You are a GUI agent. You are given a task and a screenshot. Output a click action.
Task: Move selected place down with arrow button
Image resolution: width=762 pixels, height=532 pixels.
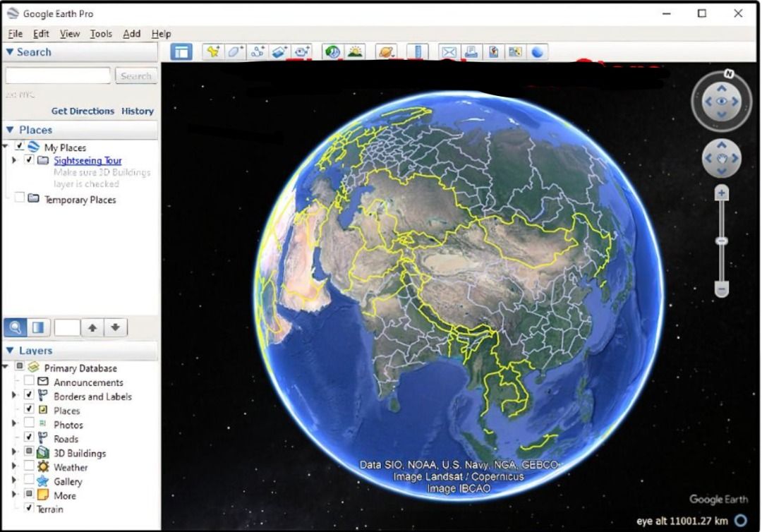(115, 327)
